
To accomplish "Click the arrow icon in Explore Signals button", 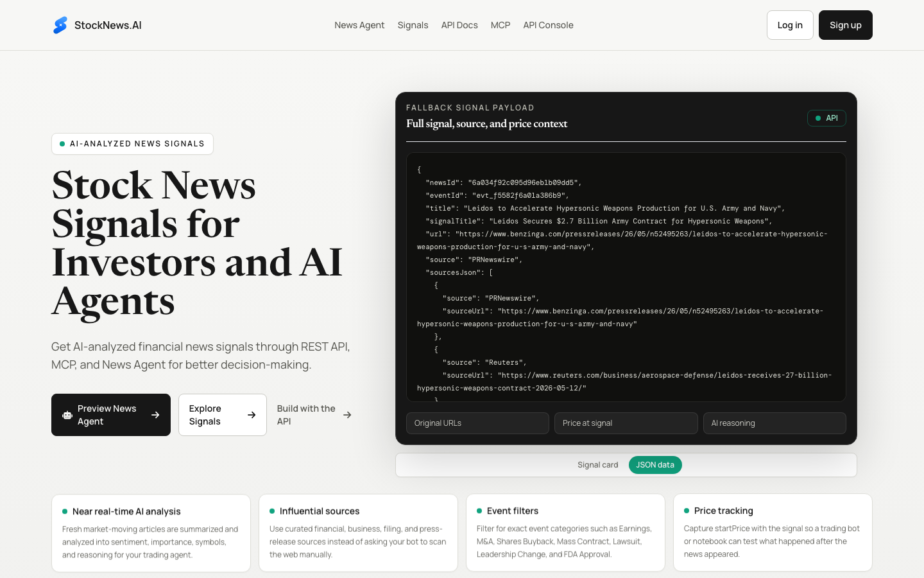I will tap(252, 415).
